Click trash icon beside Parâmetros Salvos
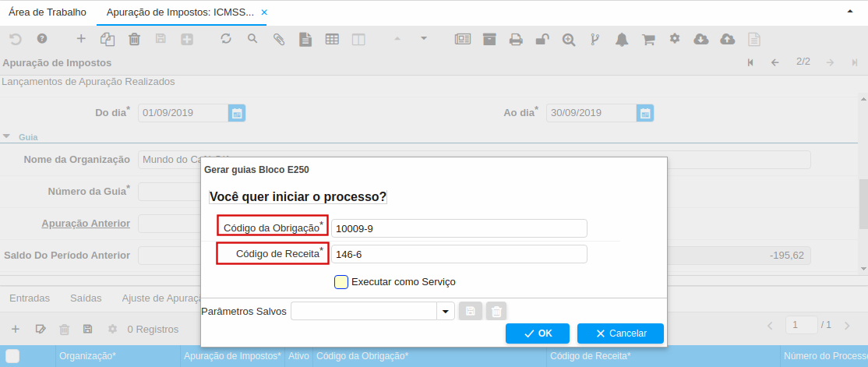 496,312
